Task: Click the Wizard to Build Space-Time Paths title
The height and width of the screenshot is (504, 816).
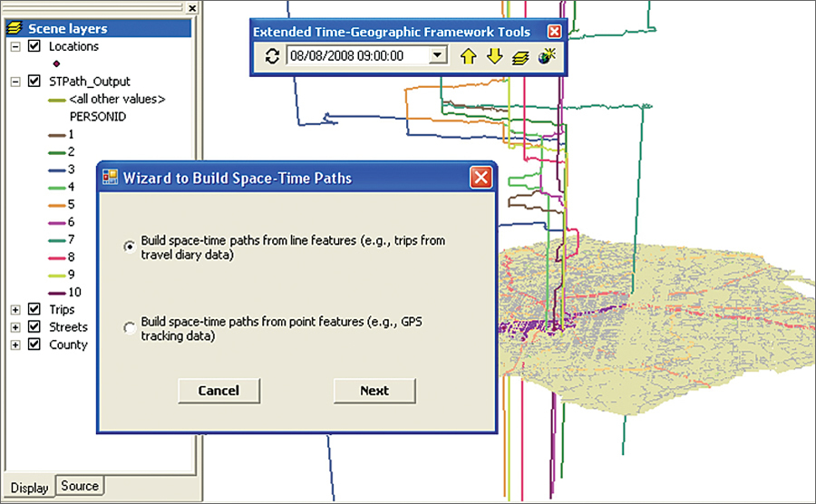Action: point(238,178)
